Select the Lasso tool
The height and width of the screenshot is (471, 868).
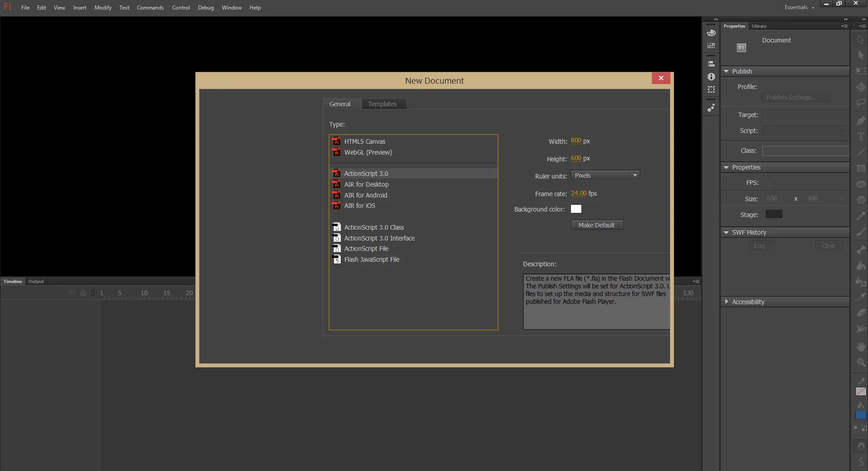point(861,103)
